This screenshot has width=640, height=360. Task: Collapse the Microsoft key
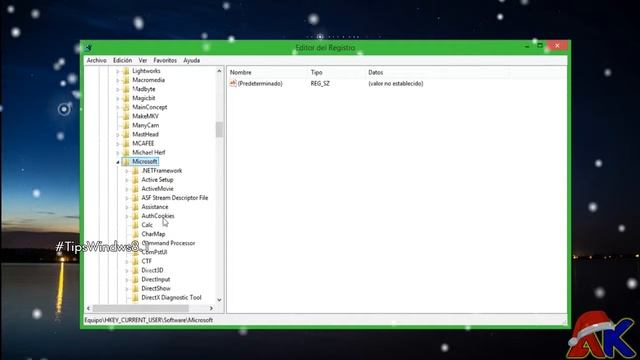[x=118, y=162]
